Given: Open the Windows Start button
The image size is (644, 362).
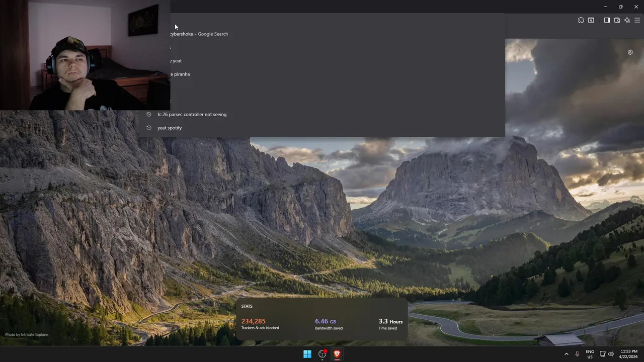Looking at the screenshot, I should 307,354.
